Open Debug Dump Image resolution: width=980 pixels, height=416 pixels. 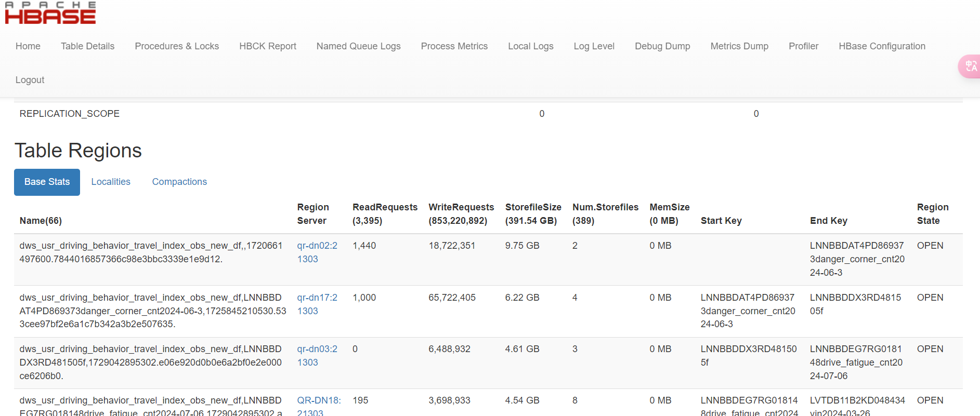662,46
